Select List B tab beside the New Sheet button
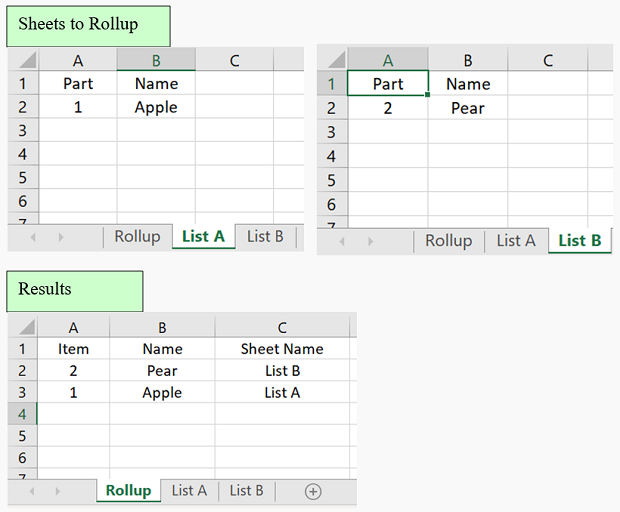Viewport: 620px width, 512px height. 247,491
